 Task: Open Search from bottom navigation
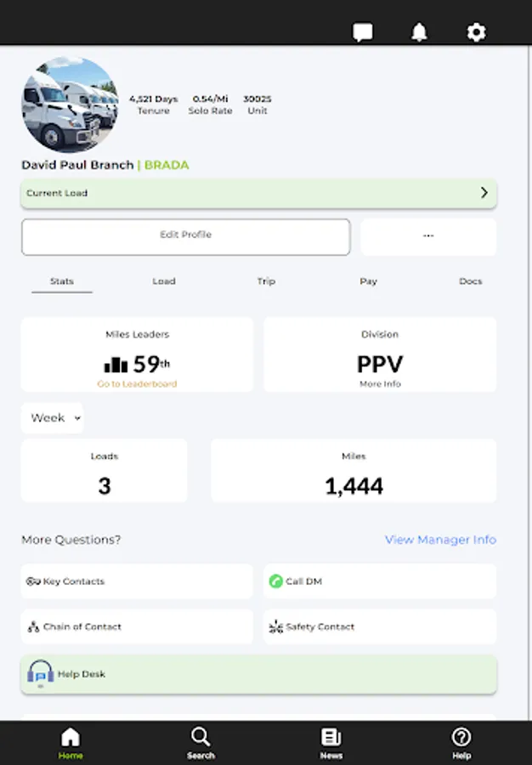pos(201,737)
